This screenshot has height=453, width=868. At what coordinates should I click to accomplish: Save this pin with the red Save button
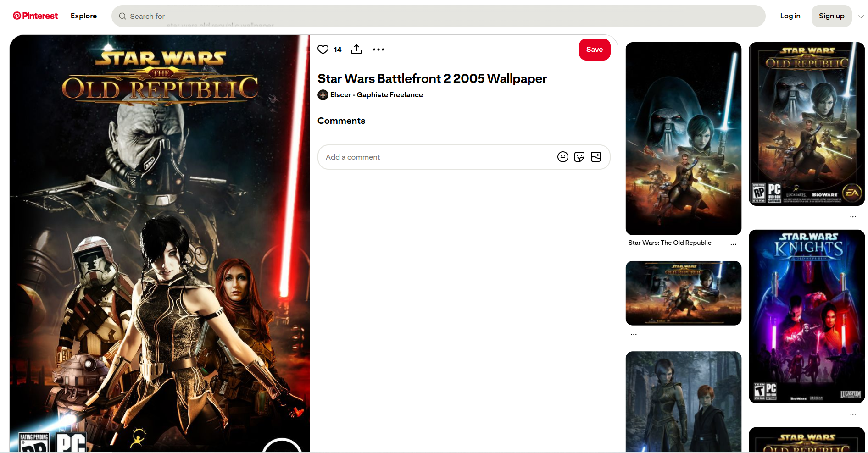click(x=595, y=50)
